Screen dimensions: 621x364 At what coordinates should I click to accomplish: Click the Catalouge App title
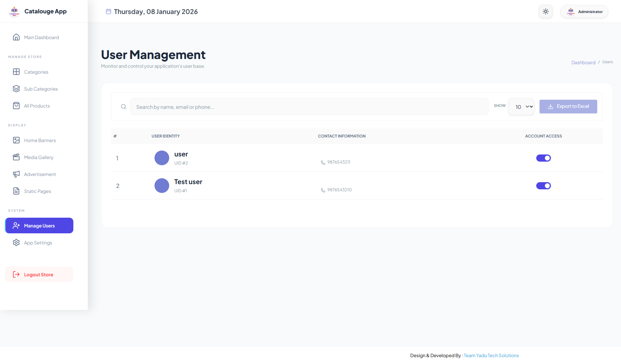(x=45, y=11)
